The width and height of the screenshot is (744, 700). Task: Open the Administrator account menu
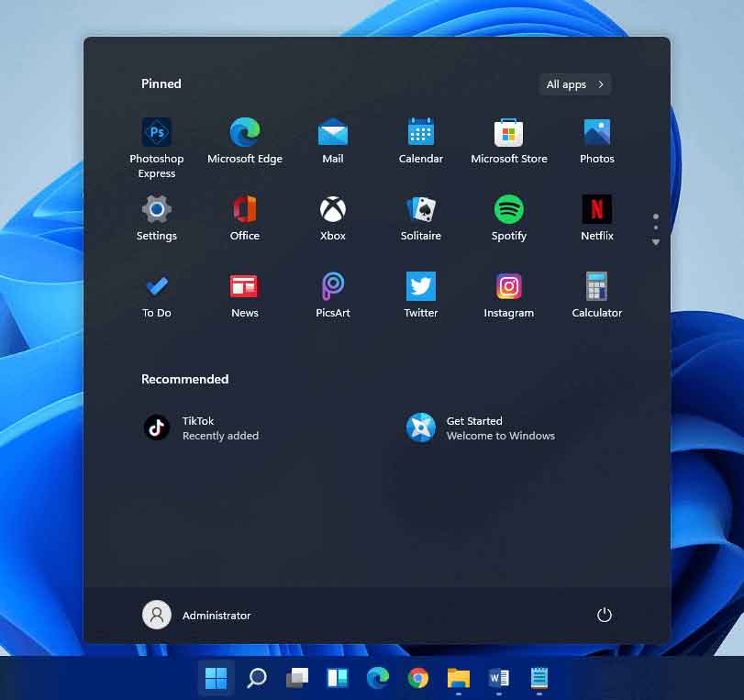197,615
